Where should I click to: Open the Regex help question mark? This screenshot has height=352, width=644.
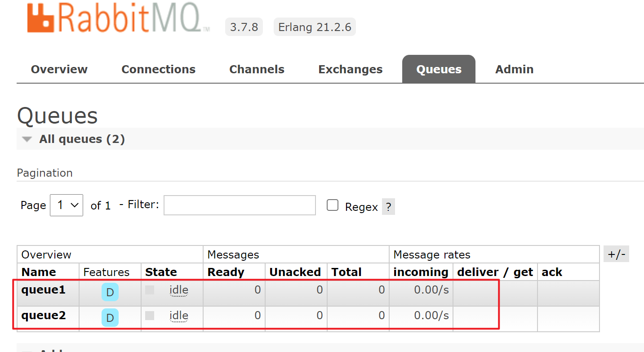tap(388, 207)
